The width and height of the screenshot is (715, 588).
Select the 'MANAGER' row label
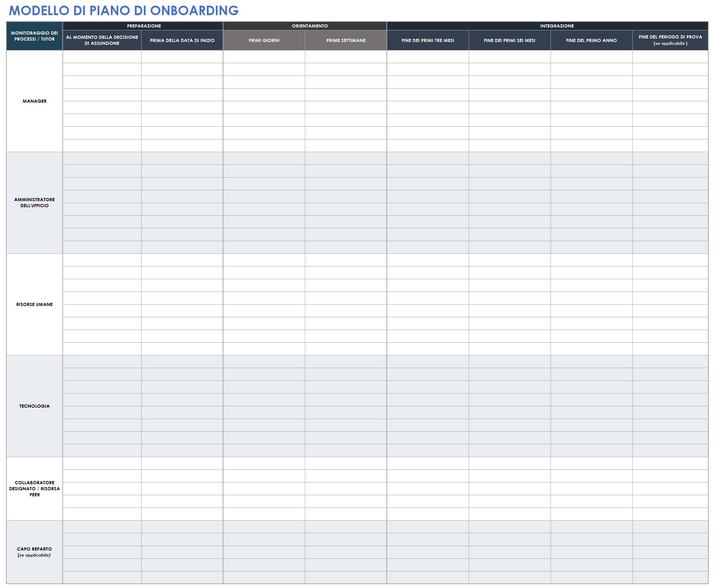tap(35, 101)
